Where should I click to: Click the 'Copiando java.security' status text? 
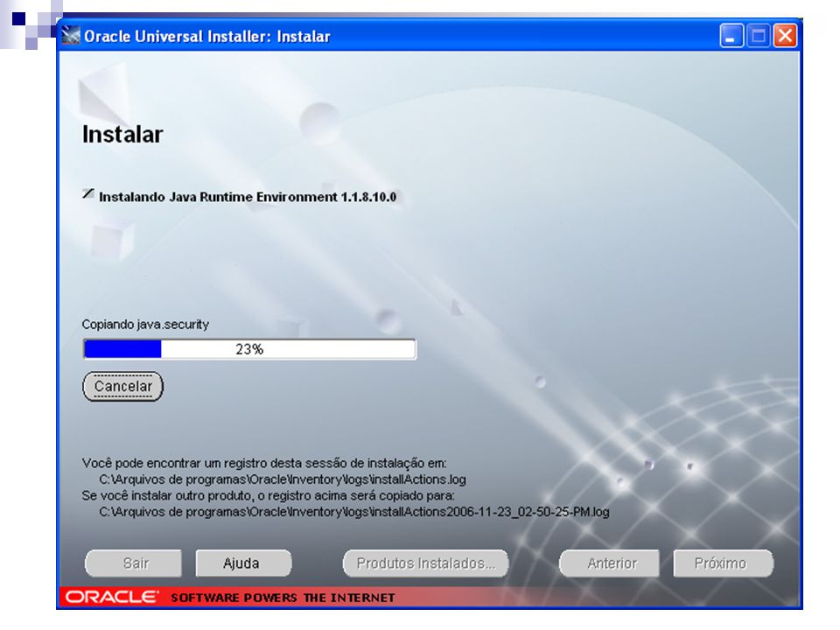[145, 325]
